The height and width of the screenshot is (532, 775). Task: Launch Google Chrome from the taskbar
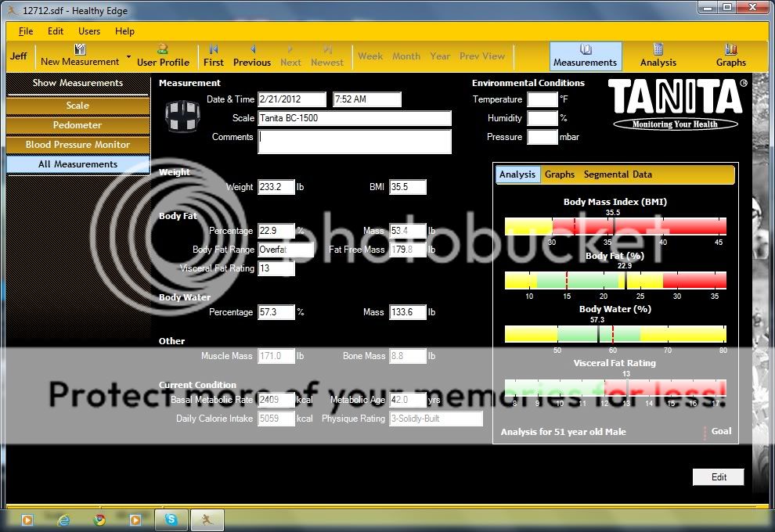99,519
